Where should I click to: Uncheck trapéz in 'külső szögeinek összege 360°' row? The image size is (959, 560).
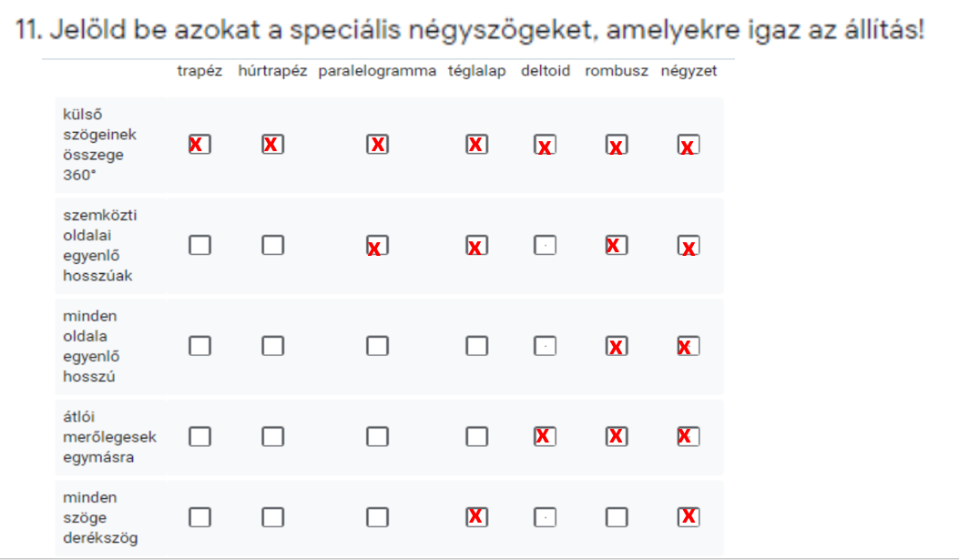click(x=199, y=144)
